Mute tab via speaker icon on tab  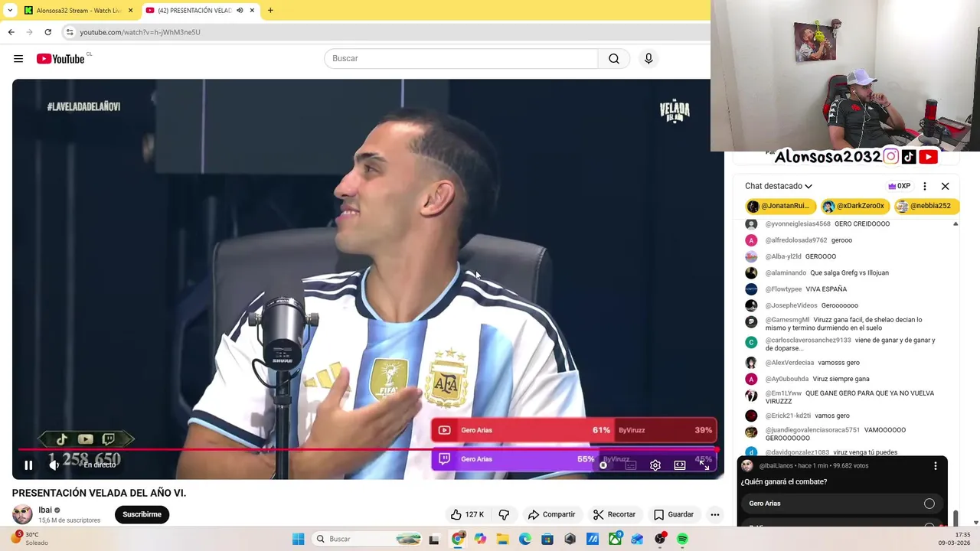tap(240, 11)
